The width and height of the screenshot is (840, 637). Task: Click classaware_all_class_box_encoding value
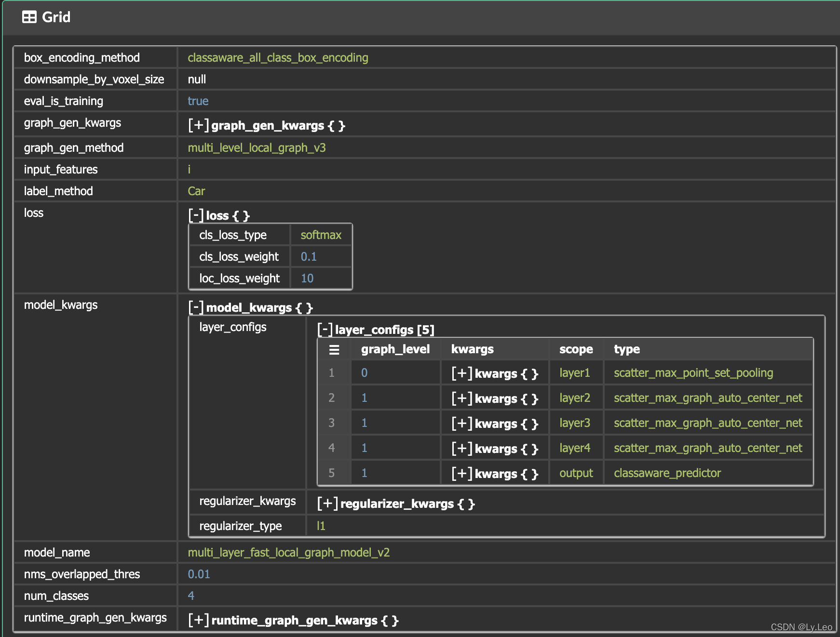pos(278,58)
